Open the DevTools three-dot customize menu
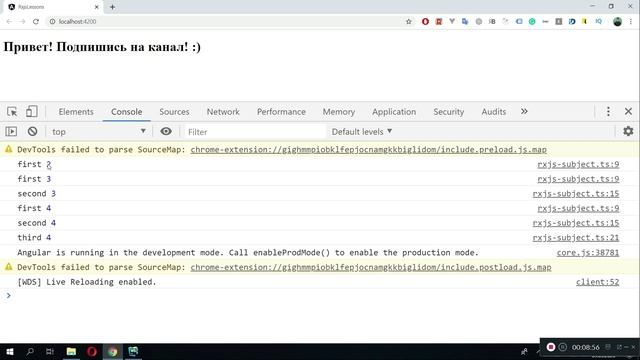 (608, 111)
